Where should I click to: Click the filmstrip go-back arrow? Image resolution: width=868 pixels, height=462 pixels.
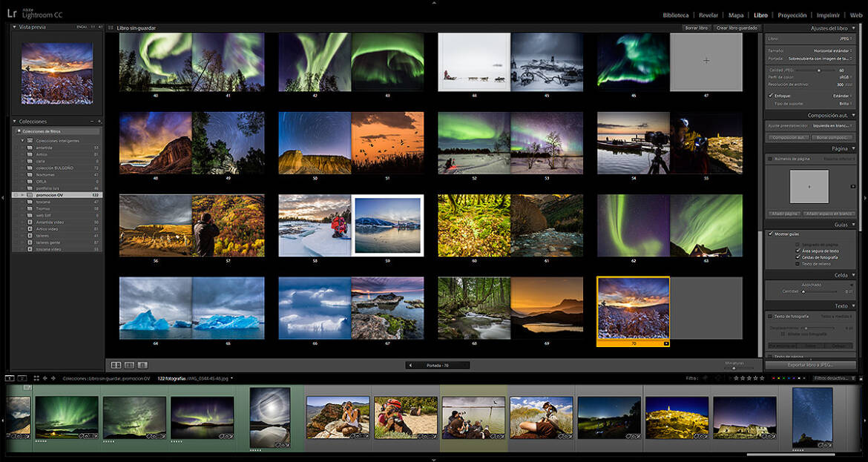pos(44,378)
